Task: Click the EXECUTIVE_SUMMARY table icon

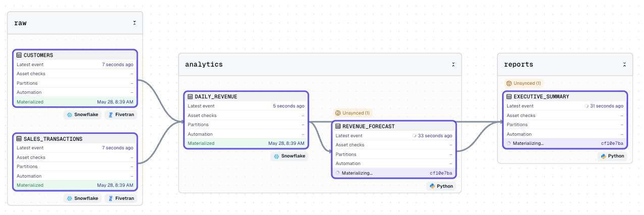Action: click(510, 97)
